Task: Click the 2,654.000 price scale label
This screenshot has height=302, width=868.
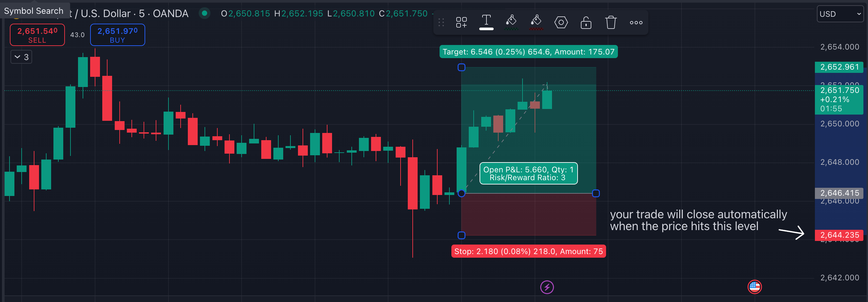Action: (839, 47)
